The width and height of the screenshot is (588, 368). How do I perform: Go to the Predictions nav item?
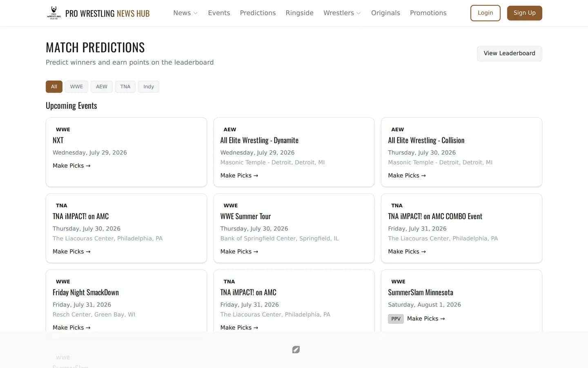pos(258,13)
